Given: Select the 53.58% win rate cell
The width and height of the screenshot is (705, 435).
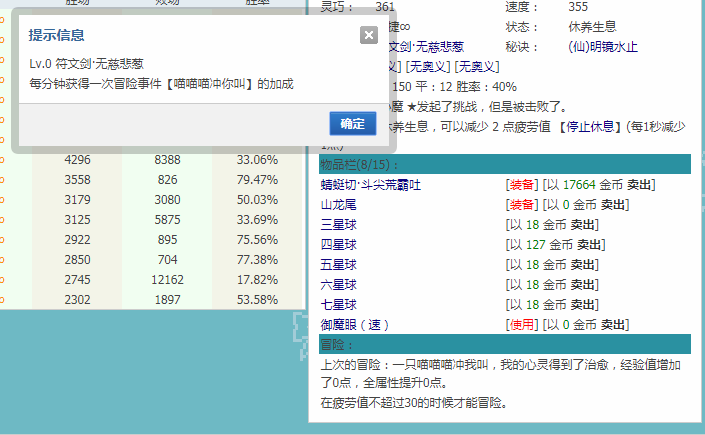Looking at the screenshot, I should [257, 300].
